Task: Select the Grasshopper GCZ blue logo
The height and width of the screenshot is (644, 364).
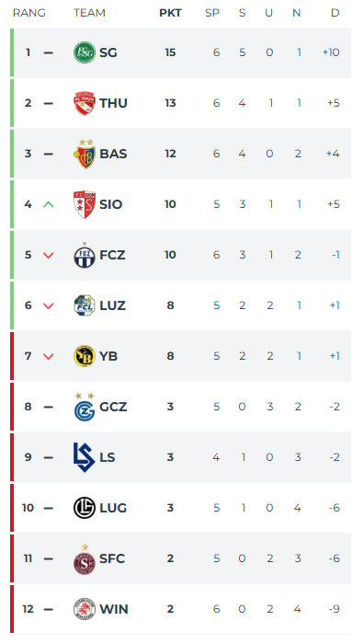Action: coord(85,407)
